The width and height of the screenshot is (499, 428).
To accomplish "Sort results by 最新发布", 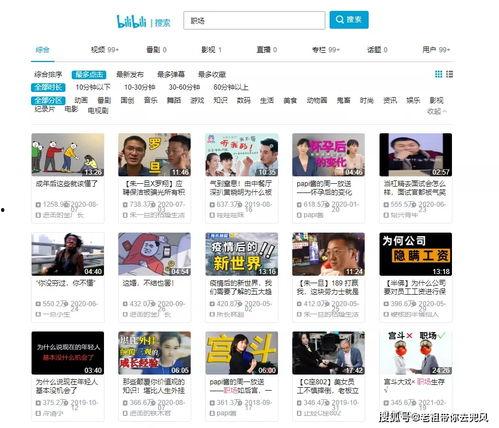I will click(130, 74).
